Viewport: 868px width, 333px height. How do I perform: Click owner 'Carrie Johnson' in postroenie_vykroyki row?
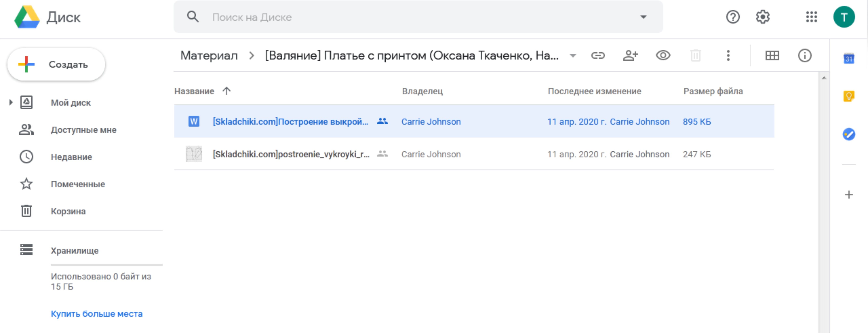[x=431, y=154]
